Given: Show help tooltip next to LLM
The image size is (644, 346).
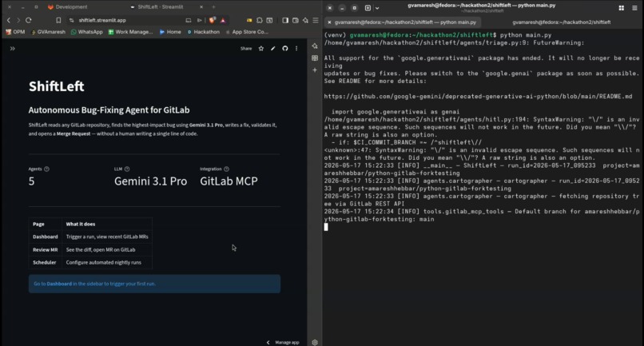Looking at the screenshot, I should tap(127, 169).
